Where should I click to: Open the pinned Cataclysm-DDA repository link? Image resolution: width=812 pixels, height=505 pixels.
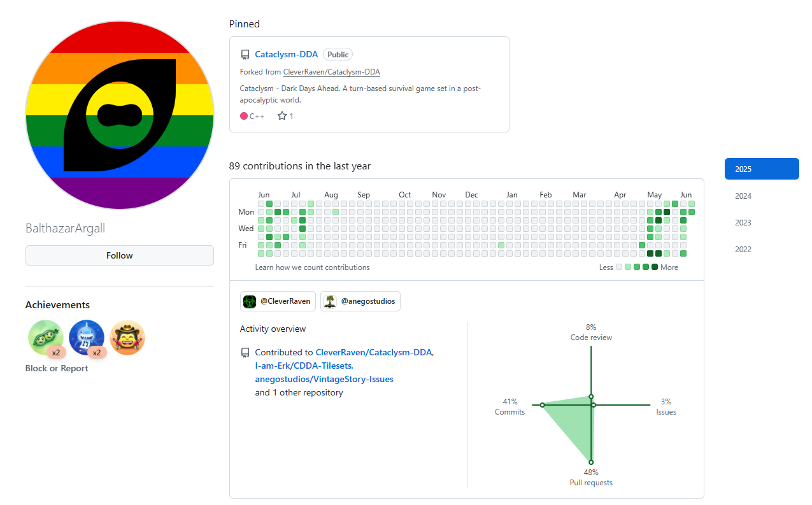tap(286, 54)
